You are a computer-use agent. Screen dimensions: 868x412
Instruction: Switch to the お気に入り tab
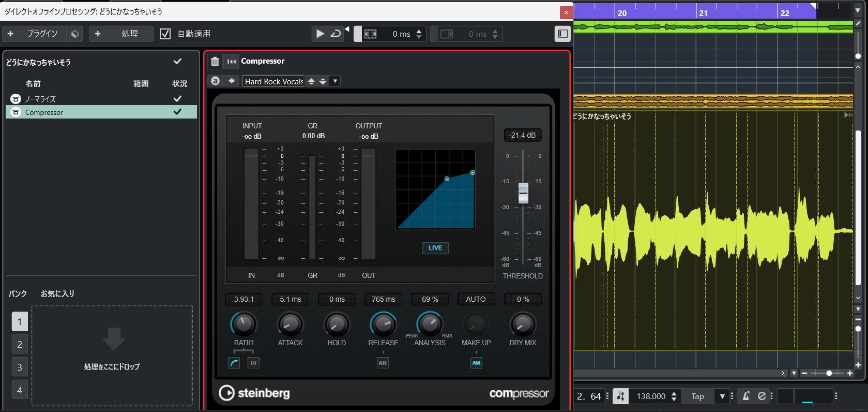(x=57, y=293)
